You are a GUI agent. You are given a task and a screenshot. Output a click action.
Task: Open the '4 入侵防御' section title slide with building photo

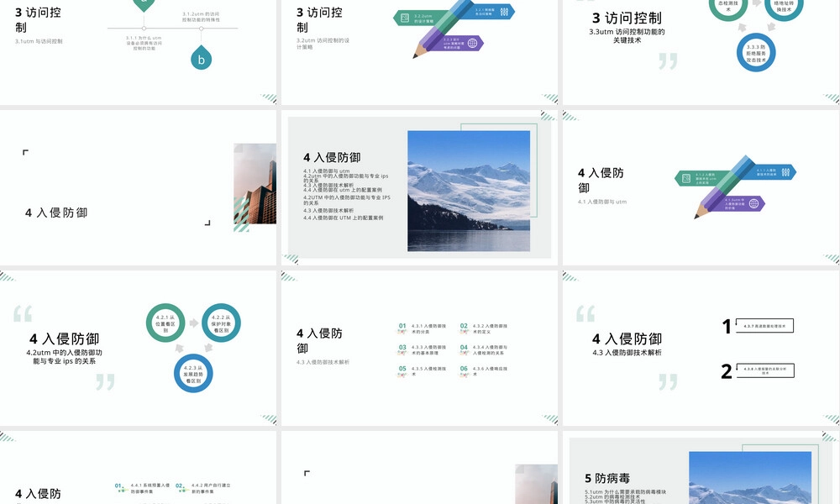pyautogui.click(x=139, y=187)
